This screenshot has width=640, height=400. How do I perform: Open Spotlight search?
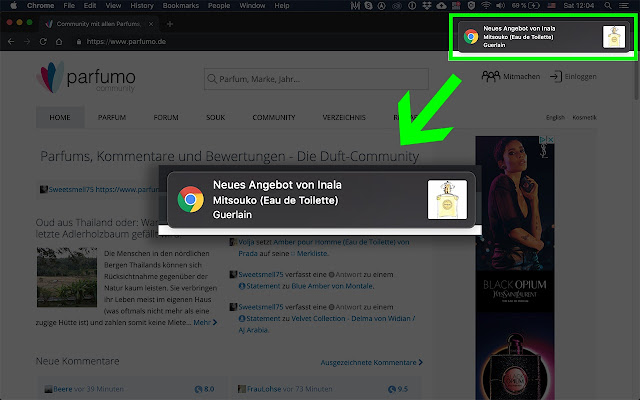[x=608, y=5]
